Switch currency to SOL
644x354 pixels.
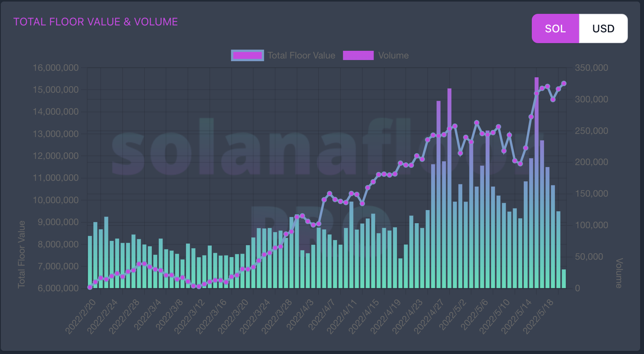[x=555, y=28]
